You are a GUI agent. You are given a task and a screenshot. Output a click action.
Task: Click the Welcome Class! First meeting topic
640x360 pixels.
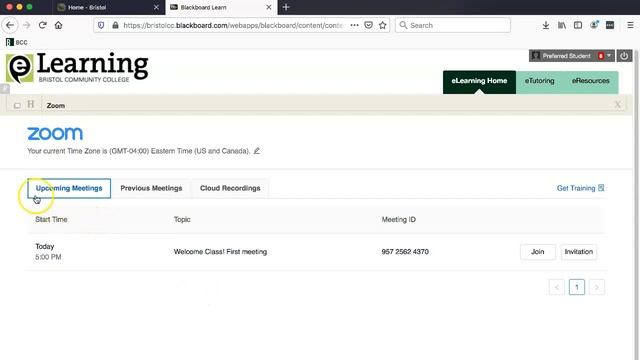220,252
